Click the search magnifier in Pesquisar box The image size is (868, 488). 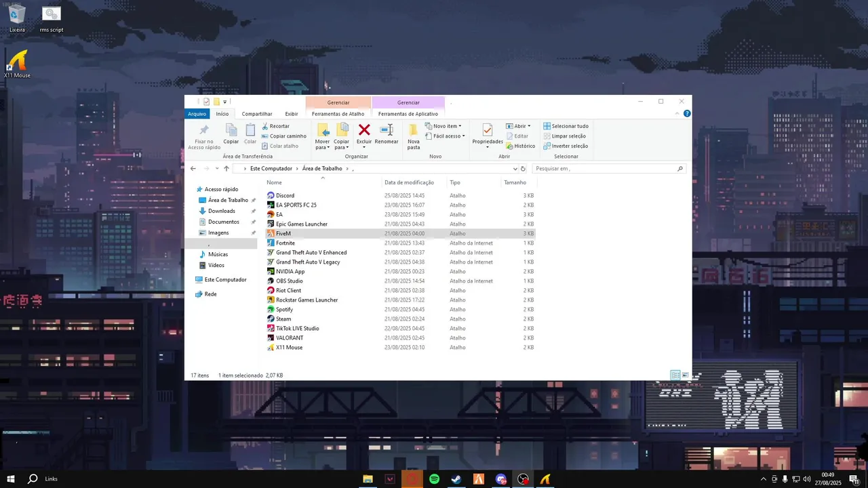click(x=680, y=169)
